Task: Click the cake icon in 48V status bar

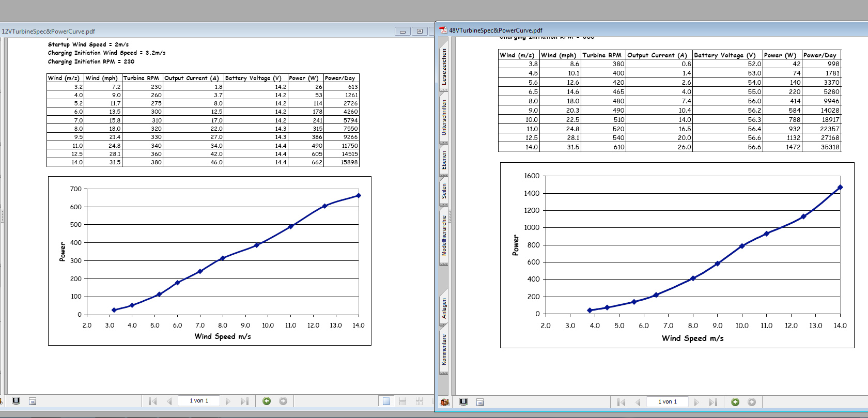Action: 444,402
